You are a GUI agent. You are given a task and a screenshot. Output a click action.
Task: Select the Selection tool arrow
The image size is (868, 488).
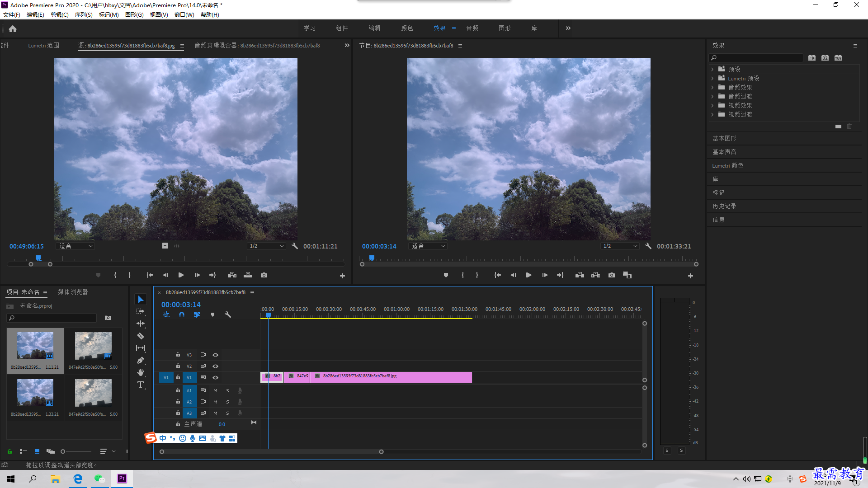tap(141, 300)
